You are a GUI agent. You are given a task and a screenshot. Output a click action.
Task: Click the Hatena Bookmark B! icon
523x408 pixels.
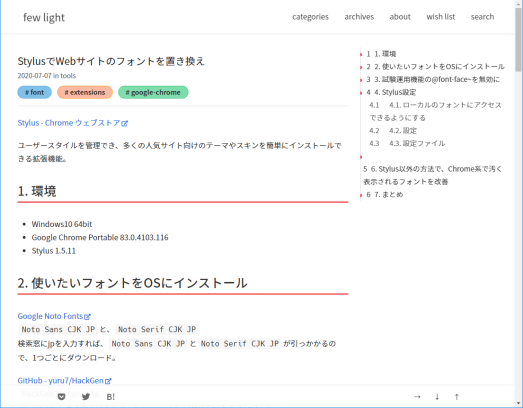point(110,397)
